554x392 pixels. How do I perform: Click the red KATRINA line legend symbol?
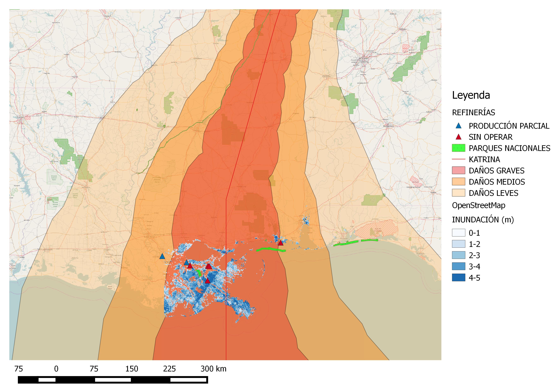click(458, 159)
